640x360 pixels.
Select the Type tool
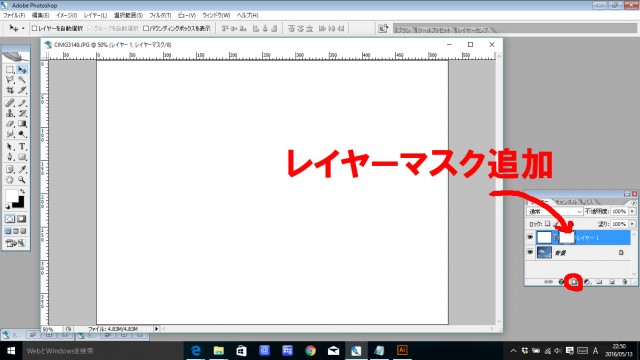coord(22,146)
